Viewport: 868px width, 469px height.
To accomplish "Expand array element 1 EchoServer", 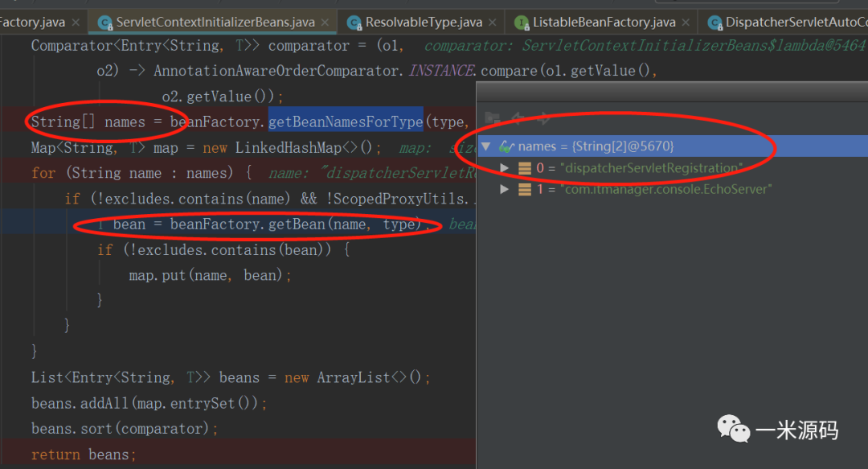I will click(504, 189).
